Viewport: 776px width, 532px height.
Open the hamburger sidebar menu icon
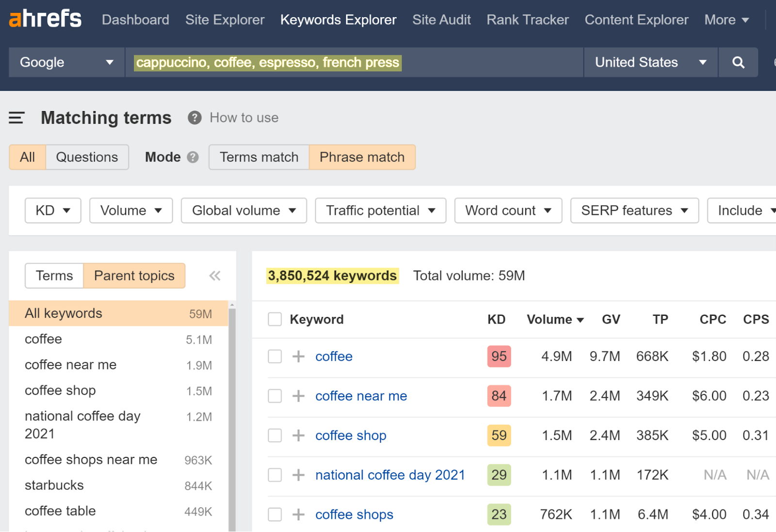16,118
